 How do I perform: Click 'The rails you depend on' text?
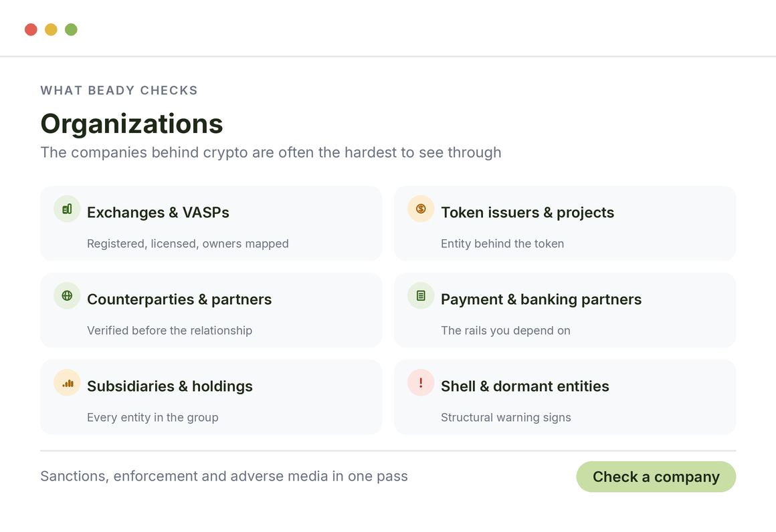(x=505, y=330)
